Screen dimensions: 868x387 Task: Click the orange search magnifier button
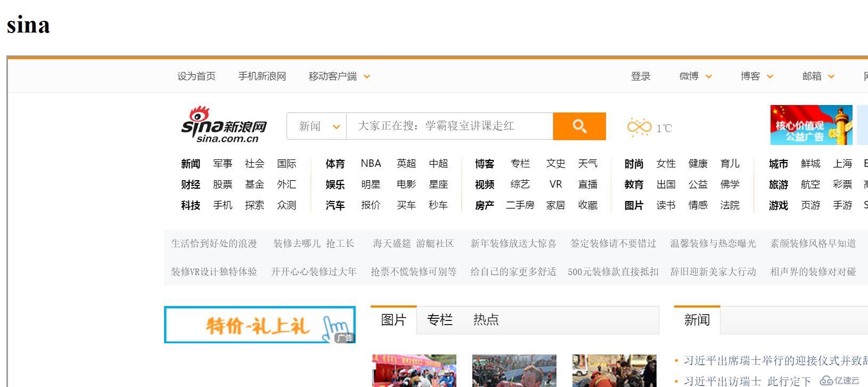point(579,126)
